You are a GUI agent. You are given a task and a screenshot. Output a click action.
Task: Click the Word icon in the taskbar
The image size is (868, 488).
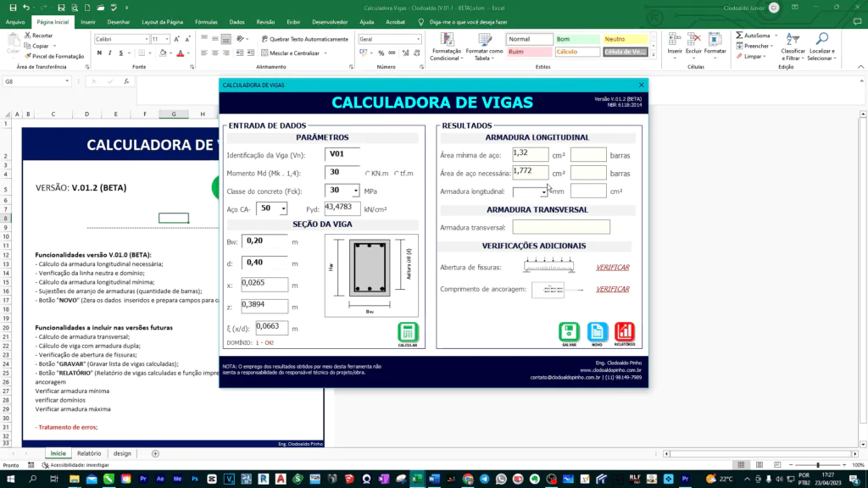tap(434, 479)
